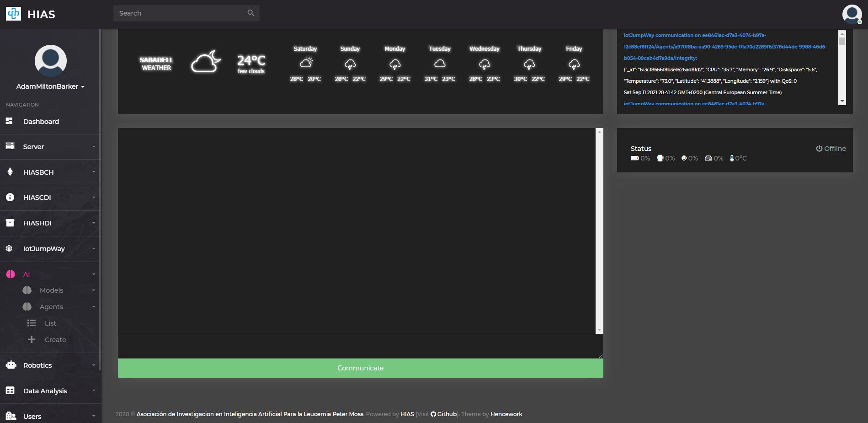Click the chat panel's vertical scrollbar
Image resolution: width=868 pixels, height=423 pixels.
599,231
